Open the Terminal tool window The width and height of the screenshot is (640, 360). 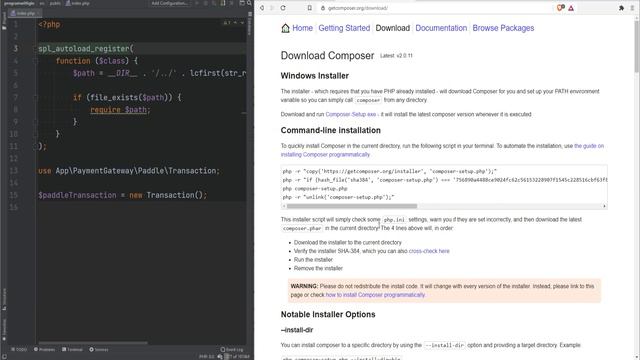(x=72, y=349)
